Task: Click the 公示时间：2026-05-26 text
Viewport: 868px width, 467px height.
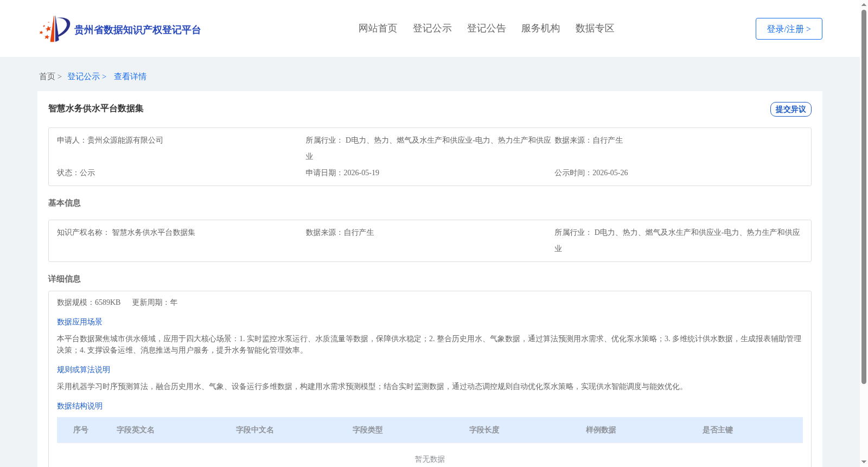Action: click(x=591, y=172)
